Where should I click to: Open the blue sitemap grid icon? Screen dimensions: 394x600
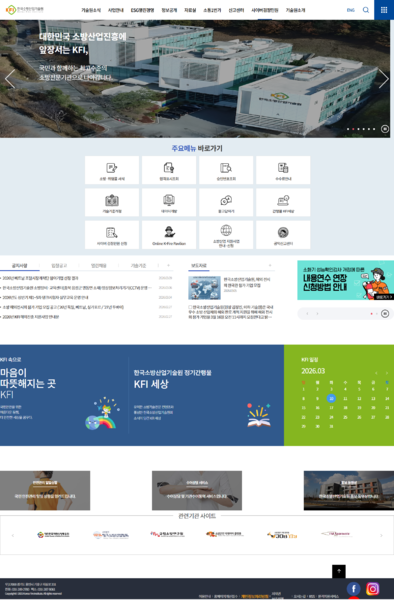pos(384,10)
